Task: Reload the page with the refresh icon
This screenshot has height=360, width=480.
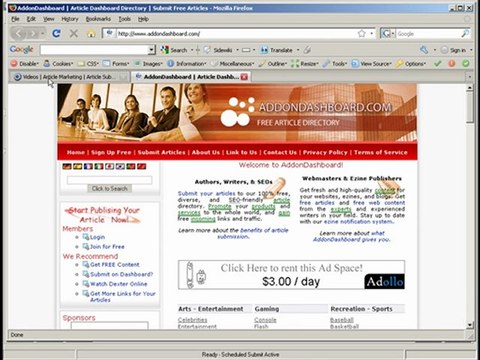Action: 56,33
